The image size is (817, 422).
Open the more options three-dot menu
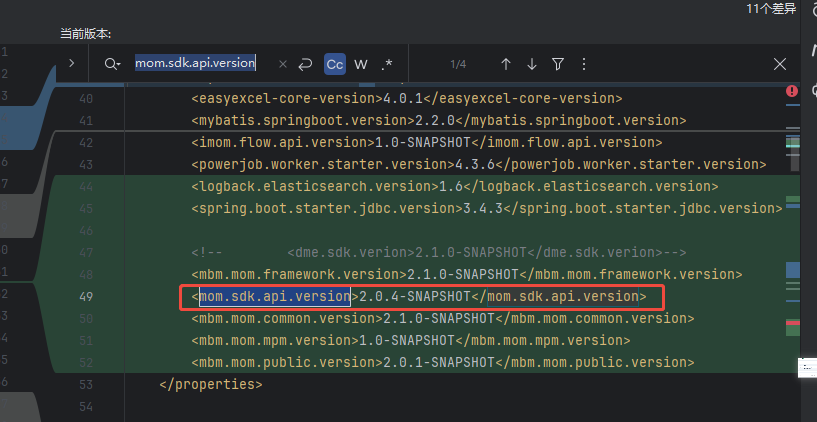pos(584,64)
